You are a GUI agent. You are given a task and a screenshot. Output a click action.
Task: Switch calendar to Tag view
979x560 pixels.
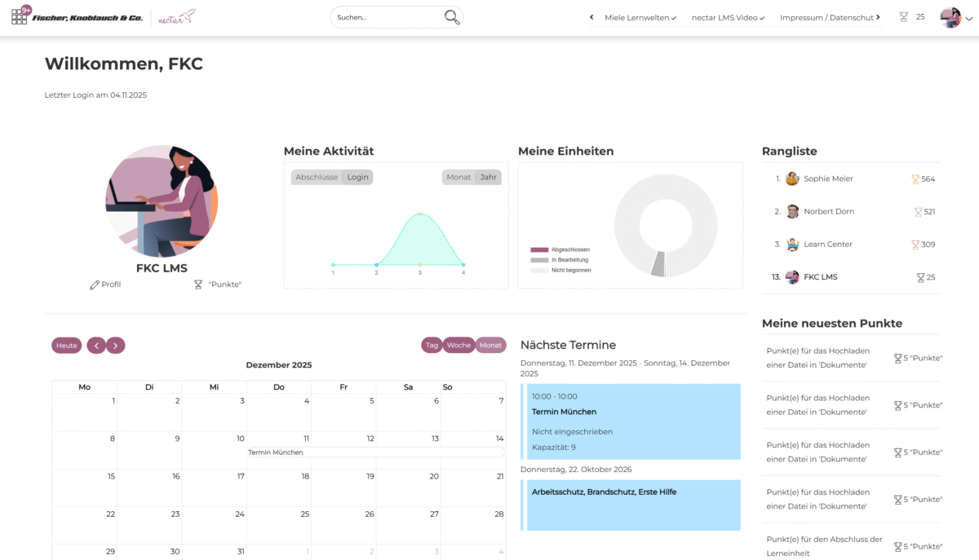point(432,346)
